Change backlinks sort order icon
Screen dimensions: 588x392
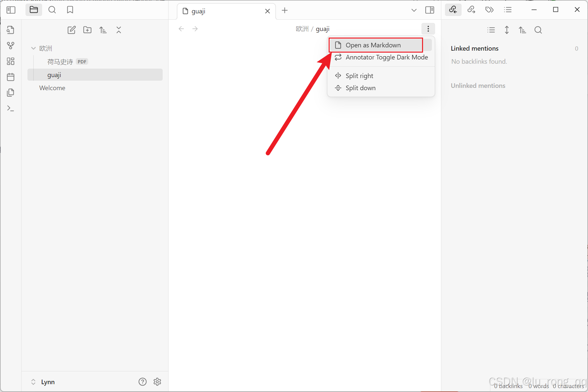coord(522,30)
